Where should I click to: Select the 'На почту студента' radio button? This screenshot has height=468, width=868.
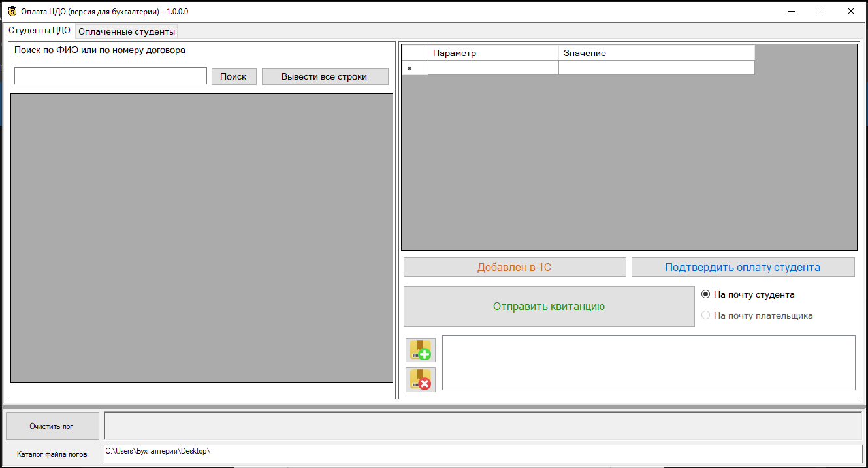point(705,294)
